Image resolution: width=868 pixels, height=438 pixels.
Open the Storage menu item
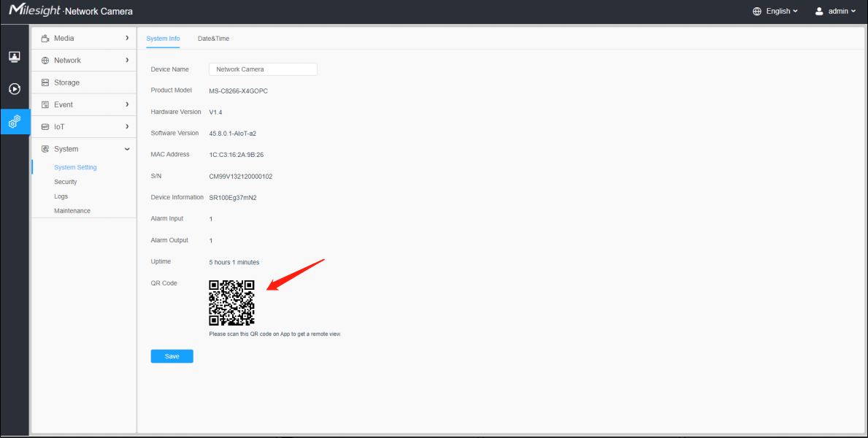[x=84, y=82]
